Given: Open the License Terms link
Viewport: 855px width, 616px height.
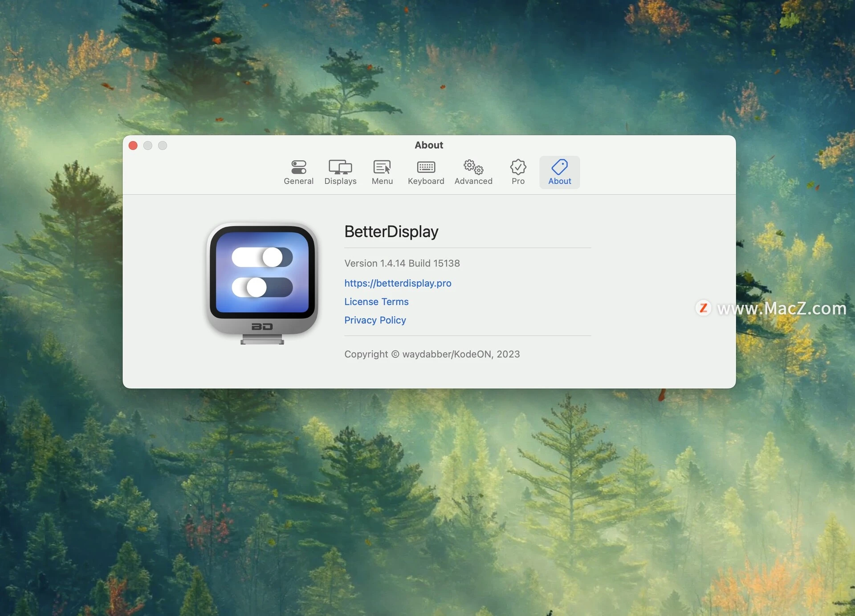Looking at the screenshot, I should click(x=376, y=302).
